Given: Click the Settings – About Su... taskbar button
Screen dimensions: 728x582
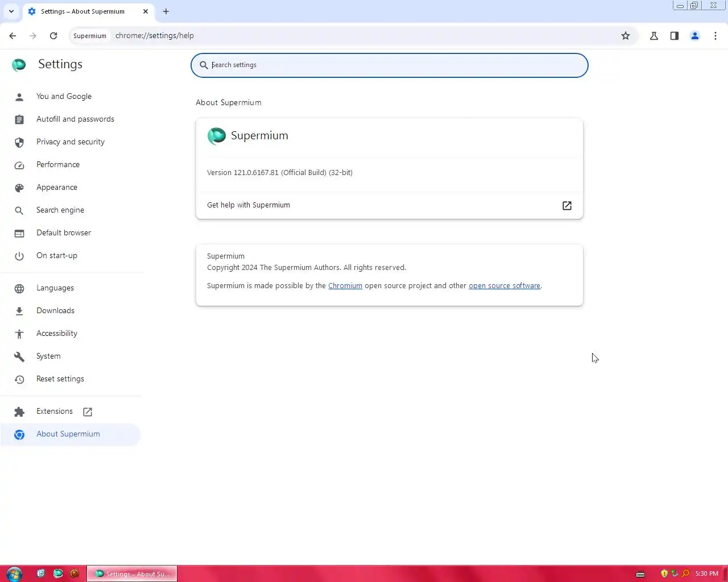Looking at the screenshot, I should 132,573.
